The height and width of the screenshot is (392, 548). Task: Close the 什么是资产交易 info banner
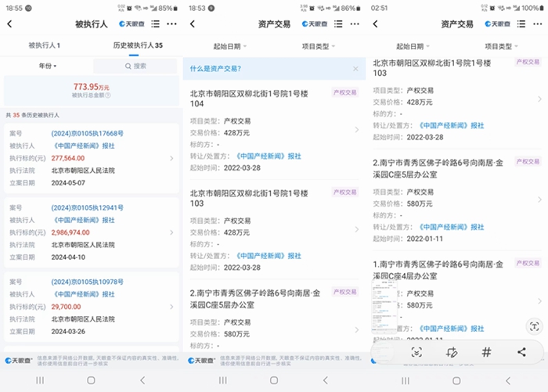(x=355, y=69)
